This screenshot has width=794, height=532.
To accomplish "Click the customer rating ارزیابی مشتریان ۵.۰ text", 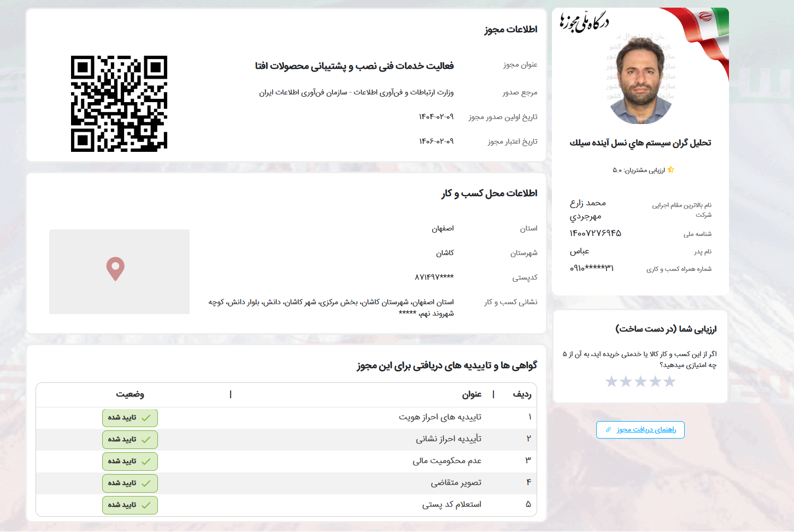I will pos(639,170).
